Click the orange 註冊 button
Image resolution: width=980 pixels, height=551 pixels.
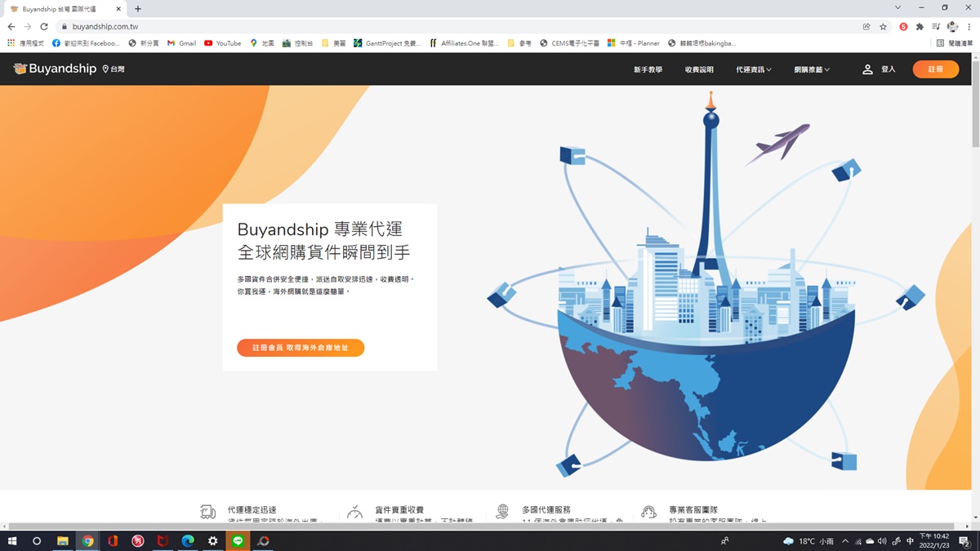936,69
